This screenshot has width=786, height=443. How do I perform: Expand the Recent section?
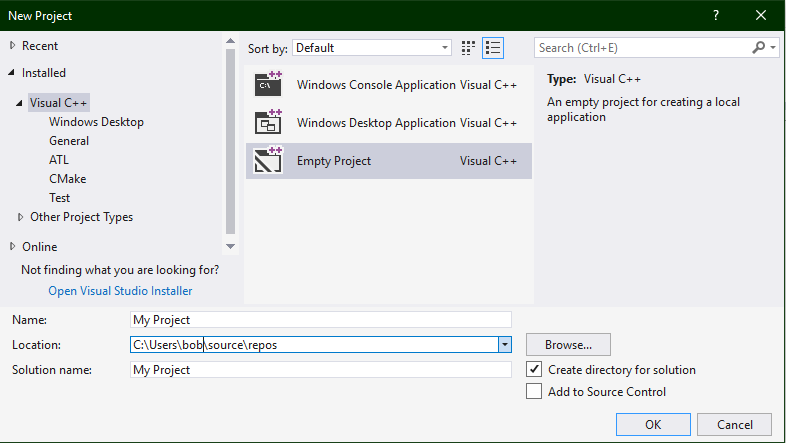pyautogui.click(x=13, y=46)
